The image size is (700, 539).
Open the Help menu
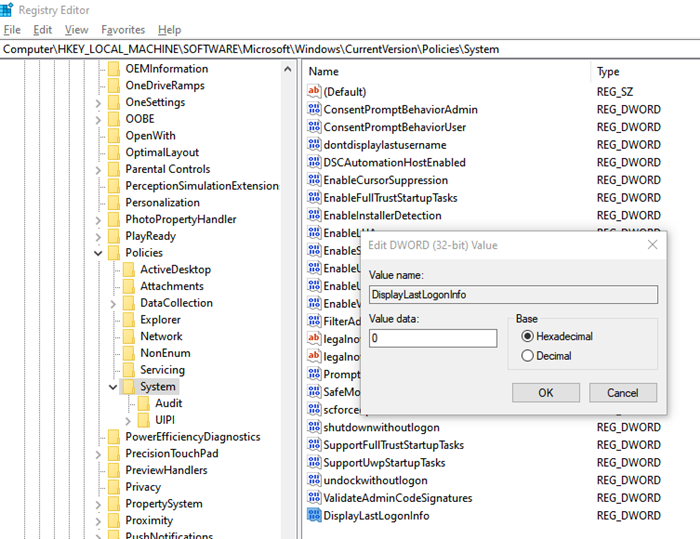pyautogui.click(x=169, y=30)
